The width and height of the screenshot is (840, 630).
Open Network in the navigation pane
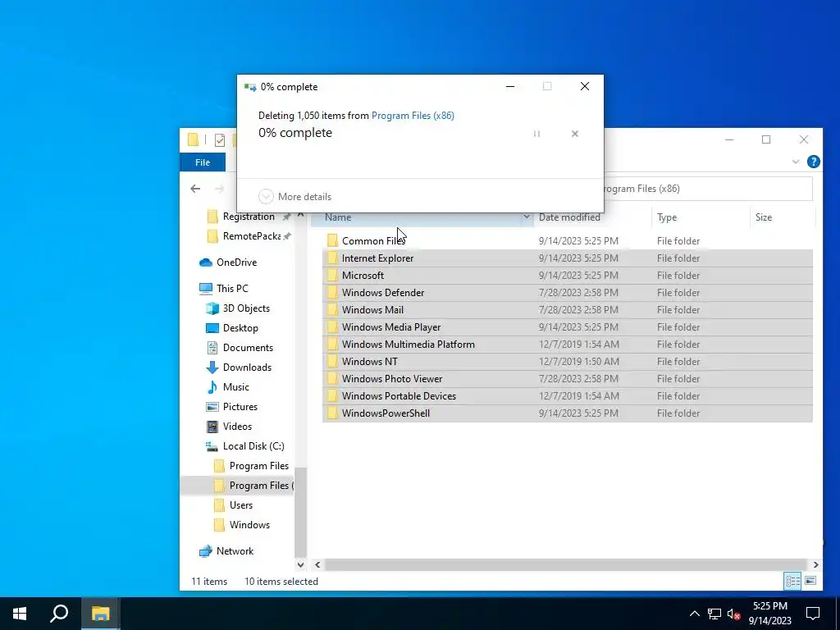(x=235, y=551)
